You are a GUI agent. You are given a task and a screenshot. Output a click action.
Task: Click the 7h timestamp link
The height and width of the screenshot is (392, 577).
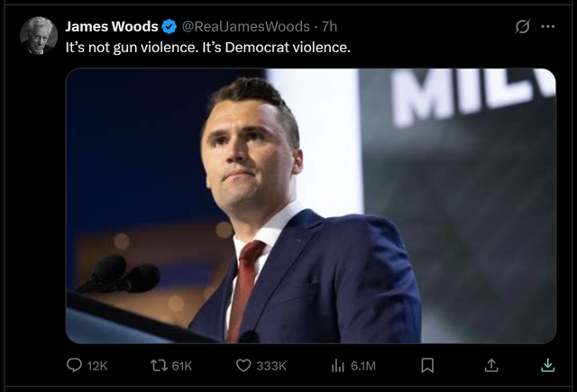329,26
